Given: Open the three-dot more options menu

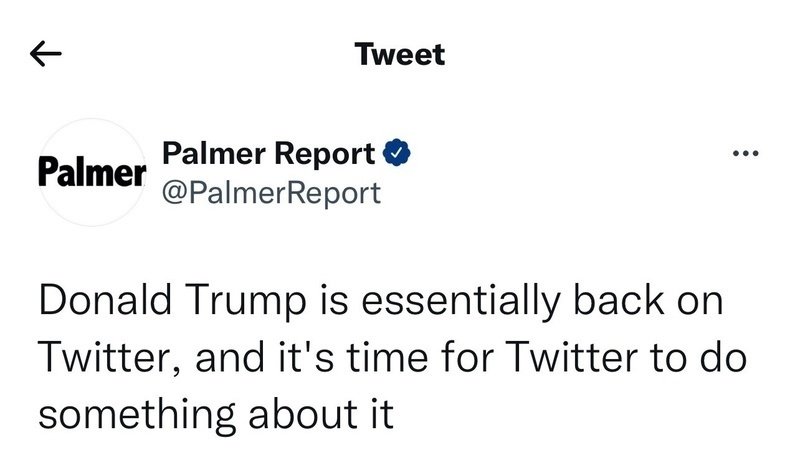Looking at the screenshot, I should [746, 154].
